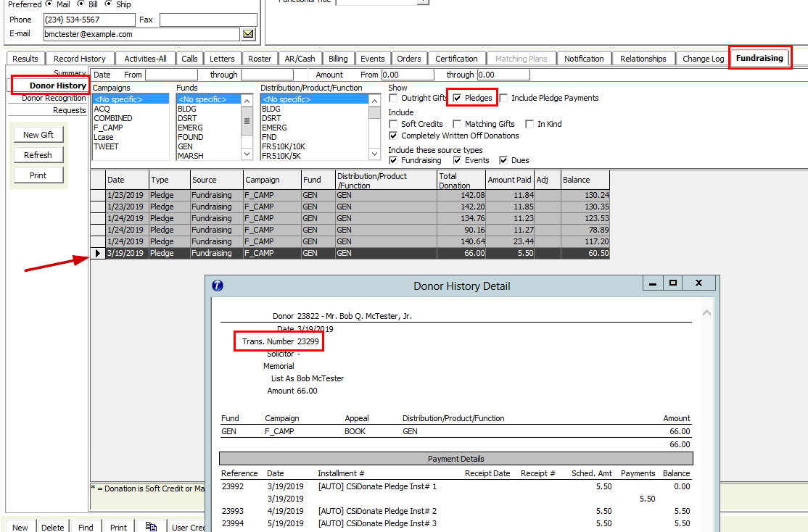Switch to the Billing tab
Image resolution: width=808 pixels, height=532 pixels.
[x=338, y=59]
